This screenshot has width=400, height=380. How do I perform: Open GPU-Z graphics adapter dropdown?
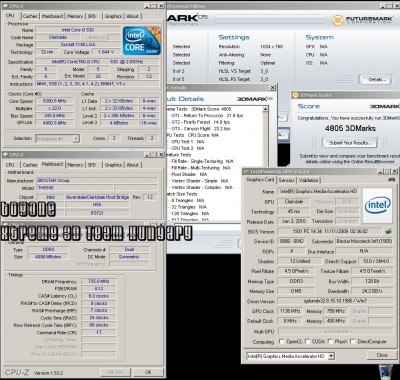click(331, 356)
